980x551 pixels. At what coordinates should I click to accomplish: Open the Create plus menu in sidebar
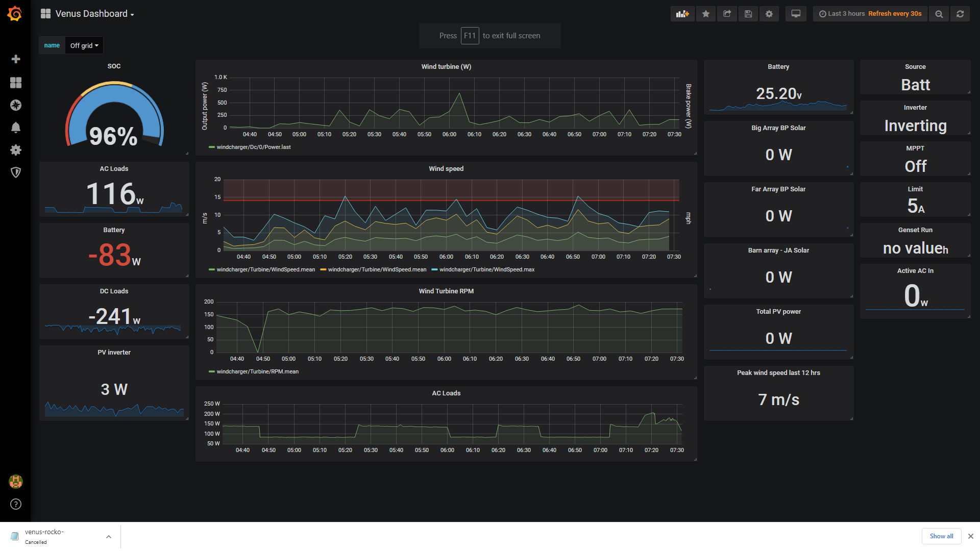pos(16,59)
